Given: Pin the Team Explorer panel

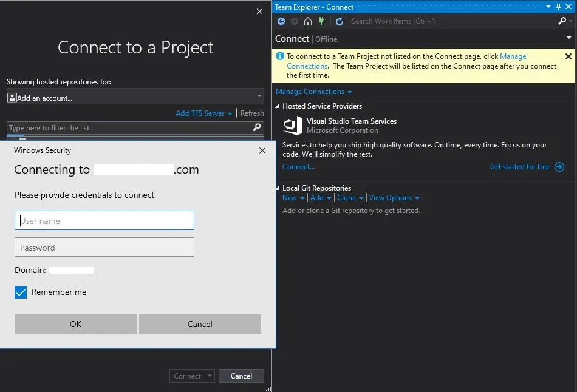Looking at the screenshot, I should 558,7.
